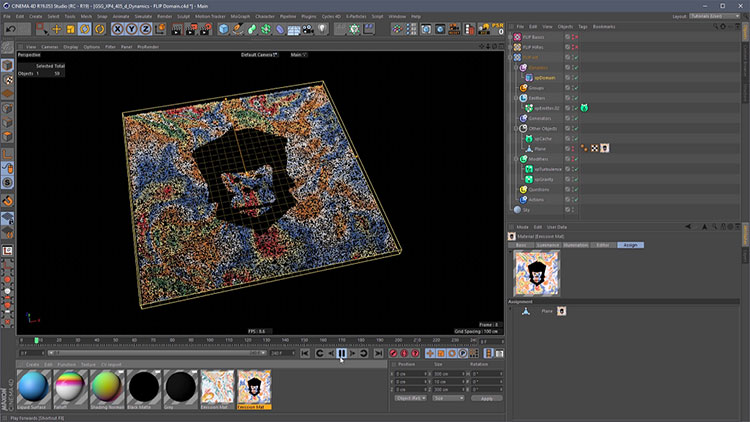750x422 pixels.
Task: Open the X-Particles menu
Action: 355,16
